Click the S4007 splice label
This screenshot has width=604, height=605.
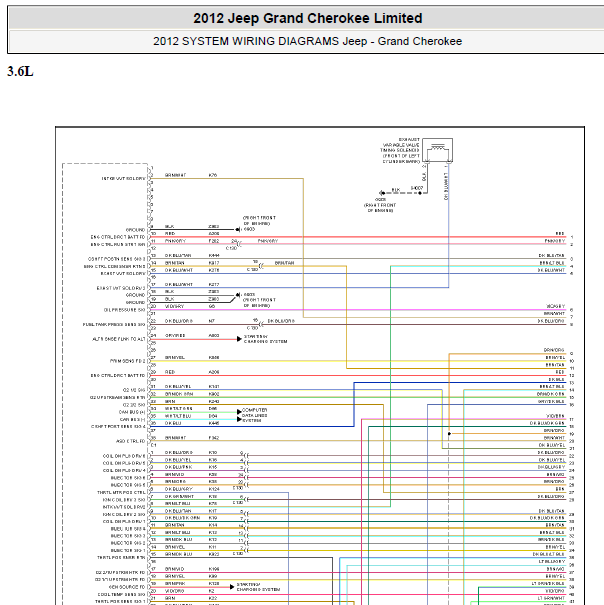(x=417, y=188)
